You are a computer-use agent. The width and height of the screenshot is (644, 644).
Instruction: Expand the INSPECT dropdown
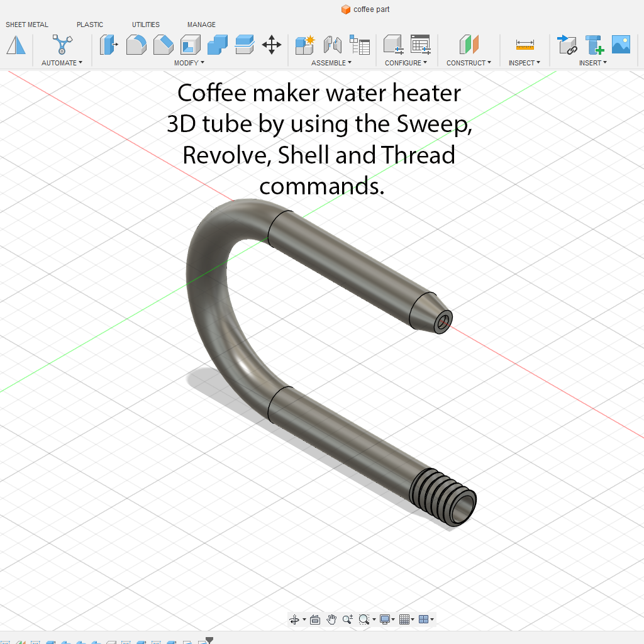click(525, 63)
